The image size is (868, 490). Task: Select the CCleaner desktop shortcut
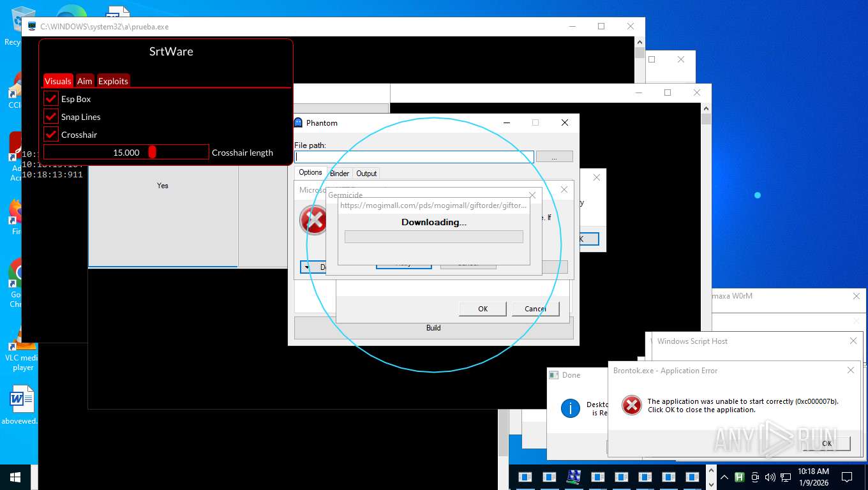pyautogui.click(x=15, y=89)
